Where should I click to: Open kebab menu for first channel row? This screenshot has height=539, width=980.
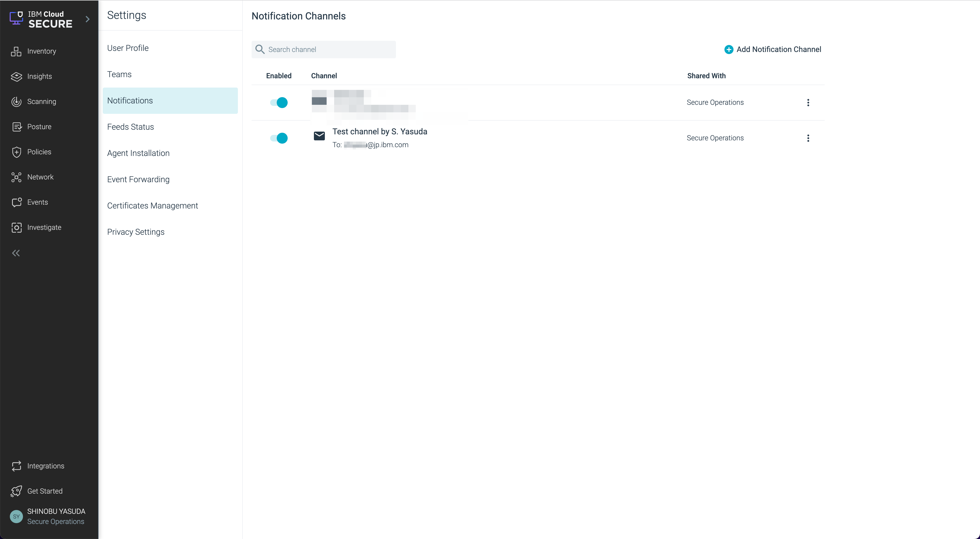[808, 102]
